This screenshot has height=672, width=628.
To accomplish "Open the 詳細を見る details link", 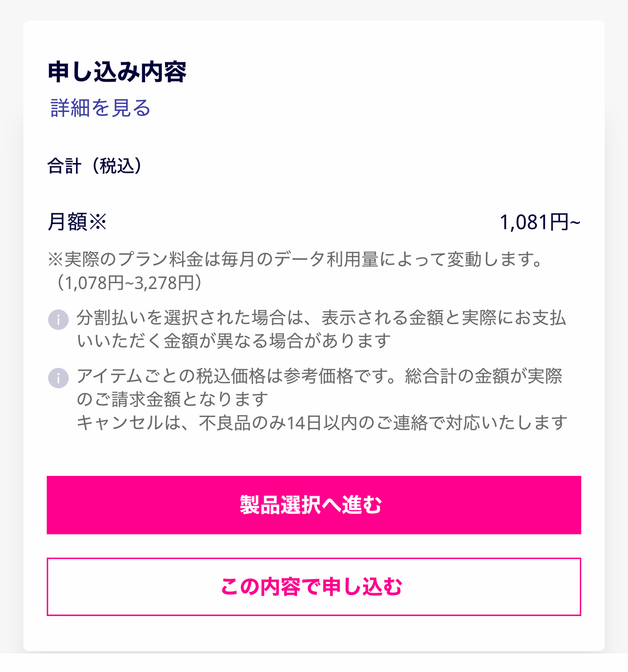I will tap(101, 108).
